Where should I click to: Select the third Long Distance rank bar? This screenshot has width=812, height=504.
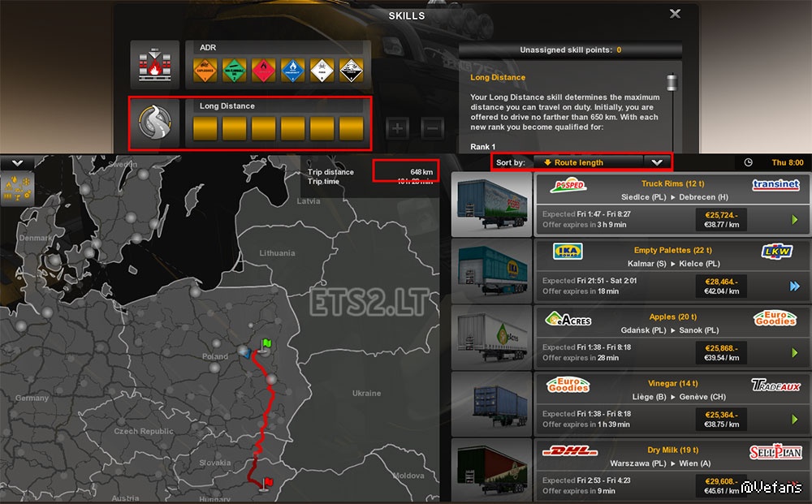tap(264, 128)
